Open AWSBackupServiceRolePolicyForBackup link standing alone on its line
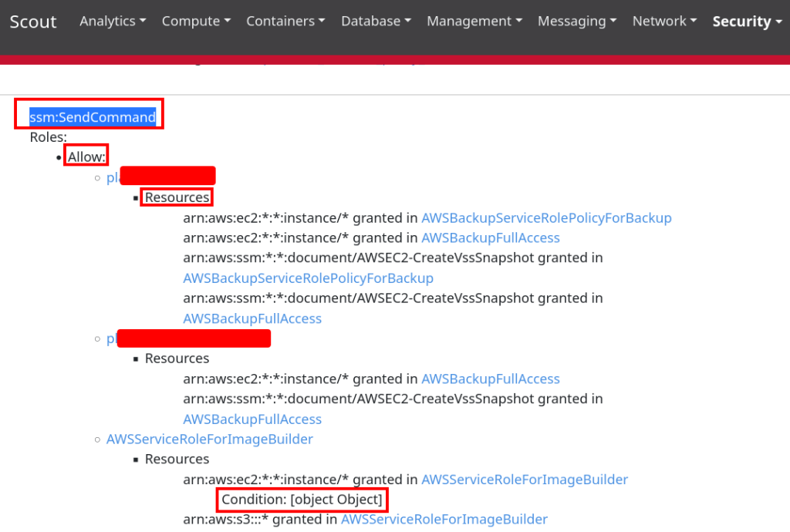 point(308,278)
